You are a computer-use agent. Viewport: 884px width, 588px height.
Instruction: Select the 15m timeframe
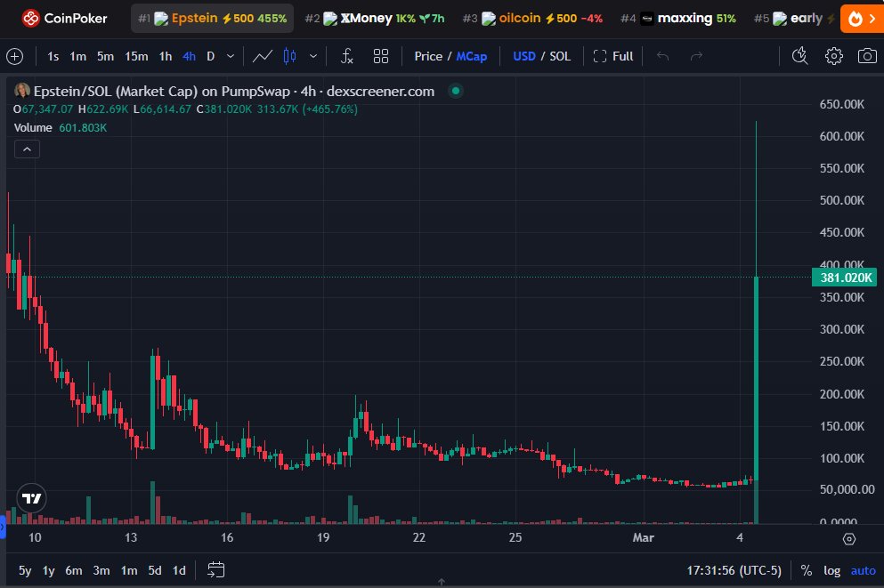[136, 56]
